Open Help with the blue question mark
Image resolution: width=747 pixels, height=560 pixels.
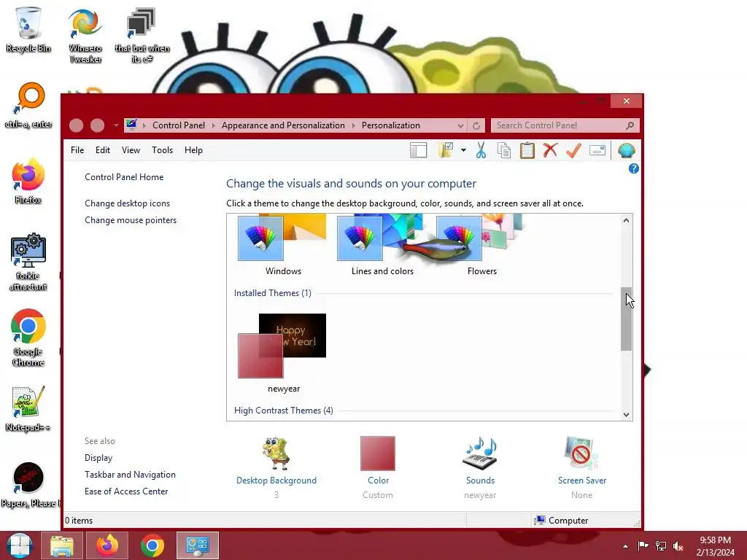[634, 168]
